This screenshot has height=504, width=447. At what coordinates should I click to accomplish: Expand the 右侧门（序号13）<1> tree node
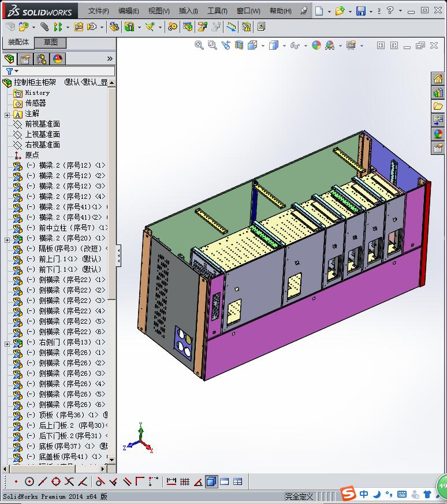pos(7,344)
